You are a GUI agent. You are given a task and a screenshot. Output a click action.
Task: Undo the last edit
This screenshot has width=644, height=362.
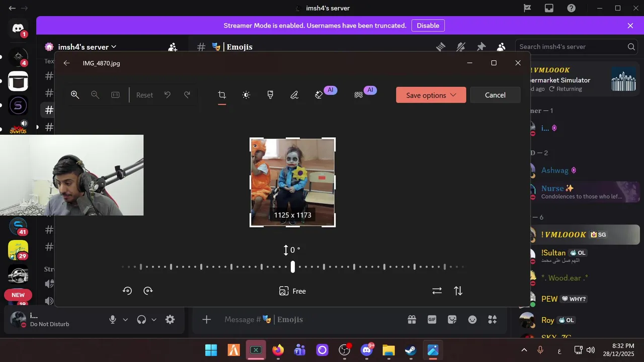(x=168, y=95)
